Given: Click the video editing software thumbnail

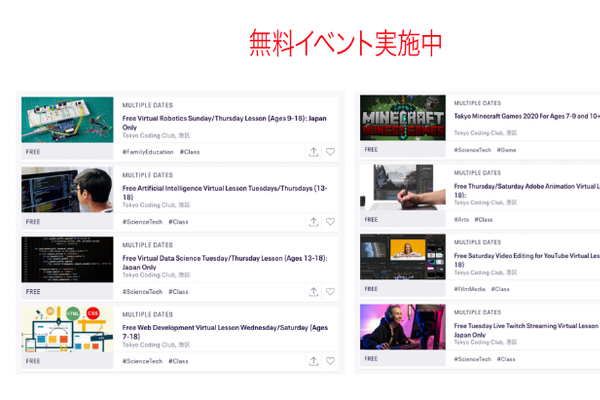Looking at the screenshot, I should pos(403,257).
